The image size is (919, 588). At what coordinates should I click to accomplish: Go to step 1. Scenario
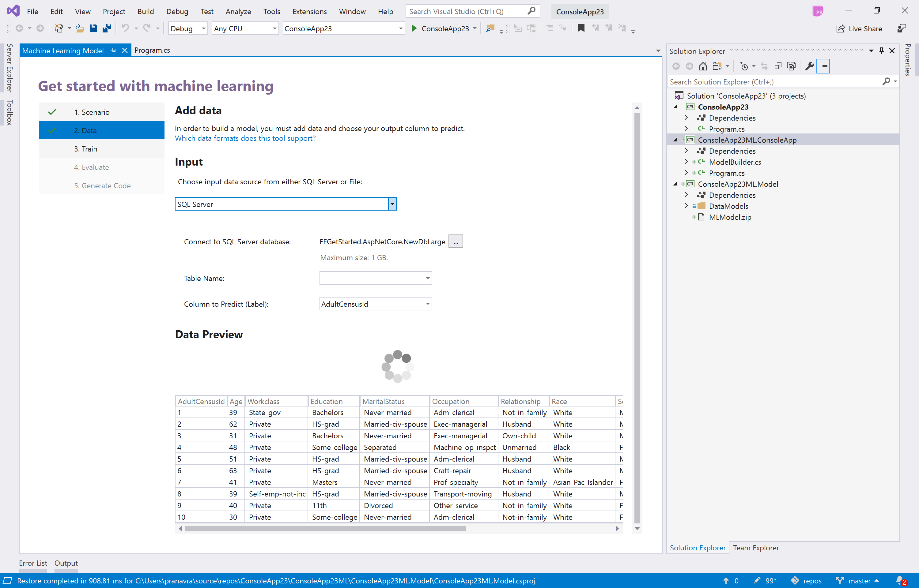point(102,112)
